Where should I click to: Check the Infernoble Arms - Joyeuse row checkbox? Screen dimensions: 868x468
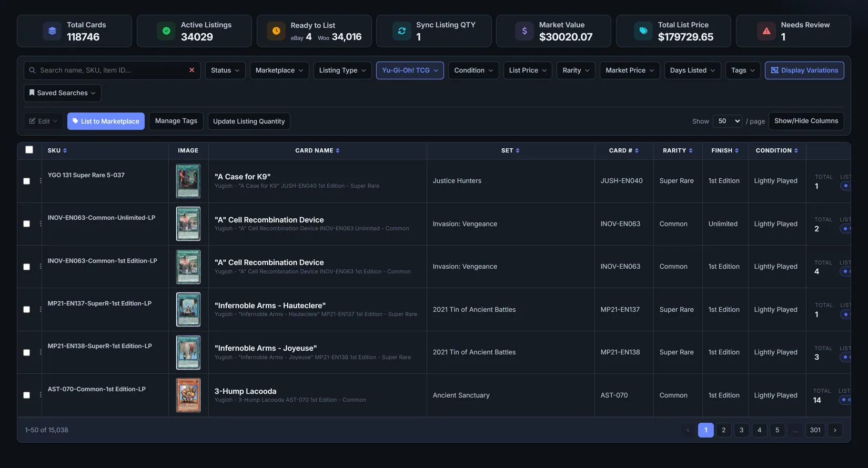(26, 352)
